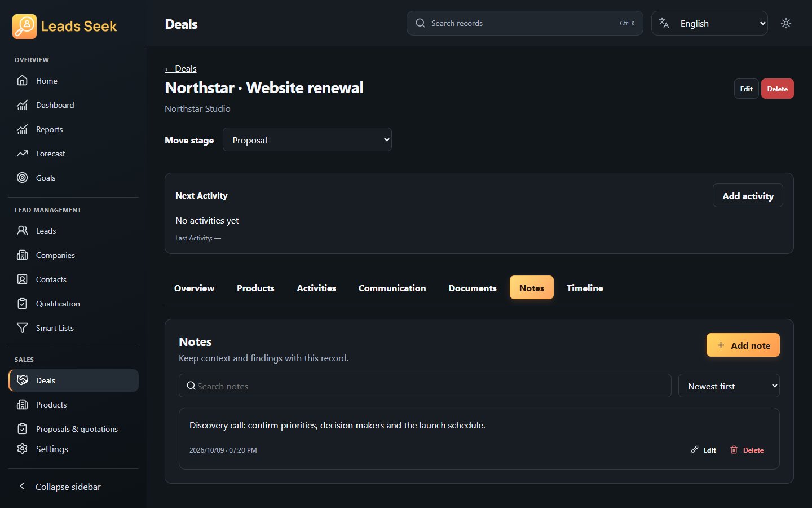
Task: Switch to the Products tab
Action: tap(255, 288)
